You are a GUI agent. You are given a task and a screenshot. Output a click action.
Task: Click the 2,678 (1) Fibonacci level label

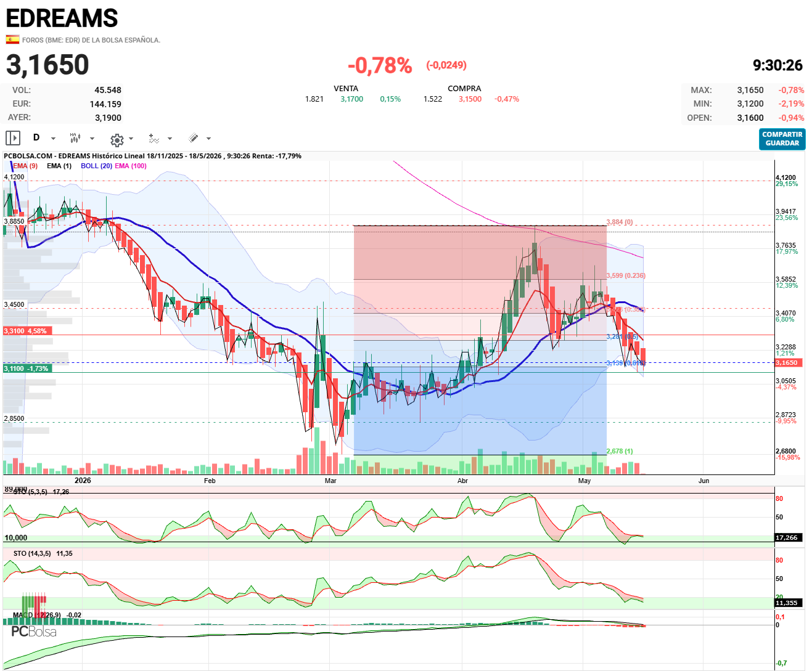point(620,451)
